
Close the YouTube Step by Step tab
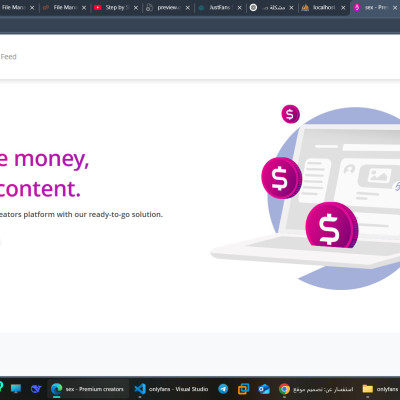[136, 8]
